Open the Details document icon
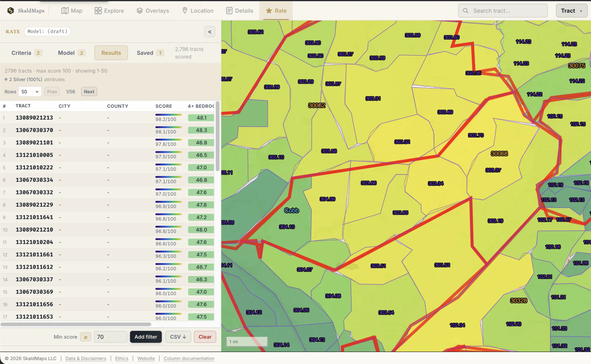The height and width of the screenshot is (364, 591). (x=229, y=11)
